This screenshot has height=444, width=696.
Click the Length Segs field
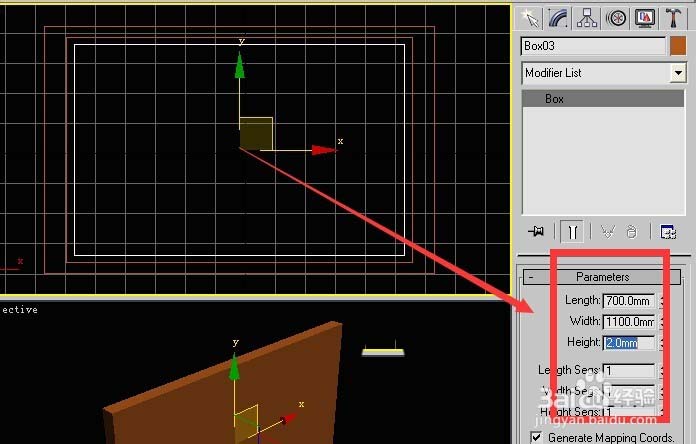pos(629,370)
